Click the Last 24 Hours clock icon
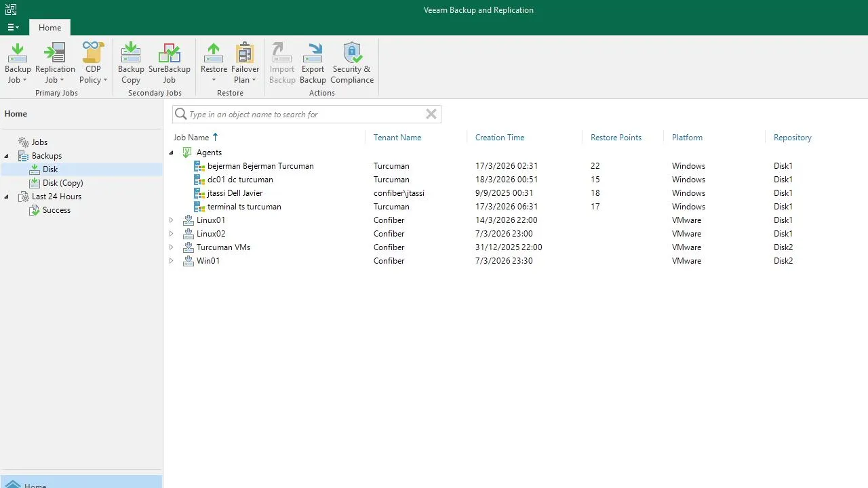This screenshot has width=868, height=488. tap(24, 197)
